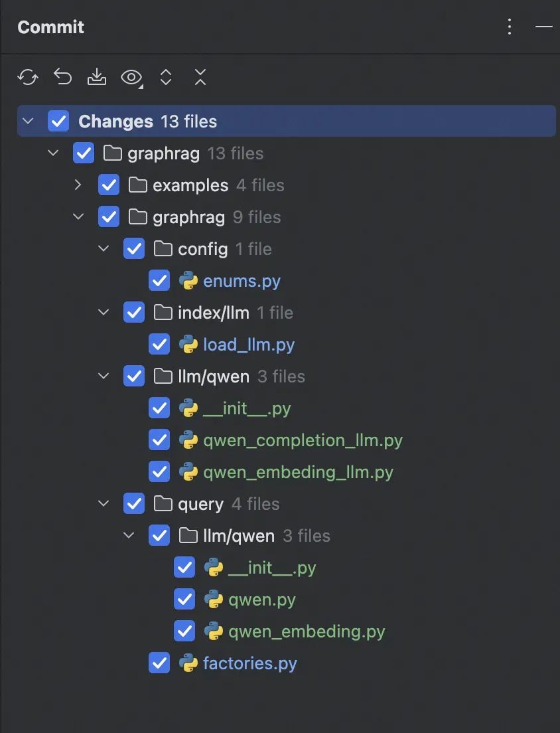This screenshot has width=560, height=733.
Task: Open diff preview with the eye icon
Action: click(131, 77)
